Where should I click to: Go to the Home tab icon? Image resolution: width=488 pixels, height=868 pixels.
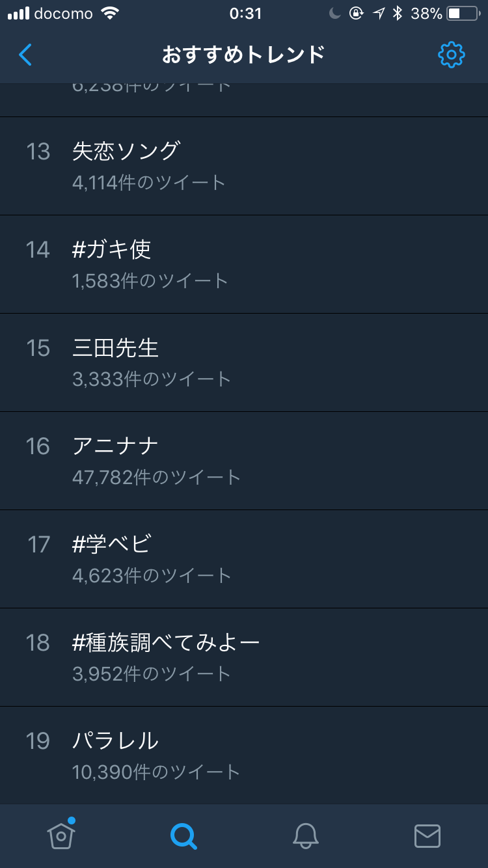point(61,835)
